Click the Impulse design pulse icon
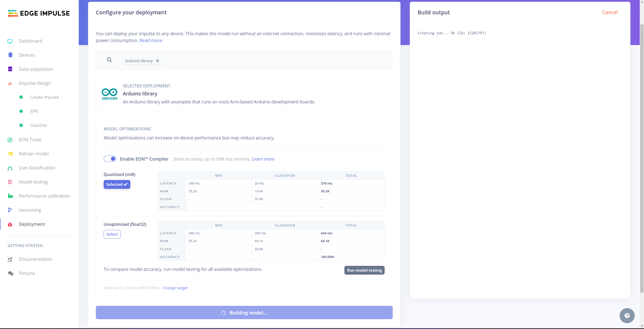 click(x=10, y=83)
